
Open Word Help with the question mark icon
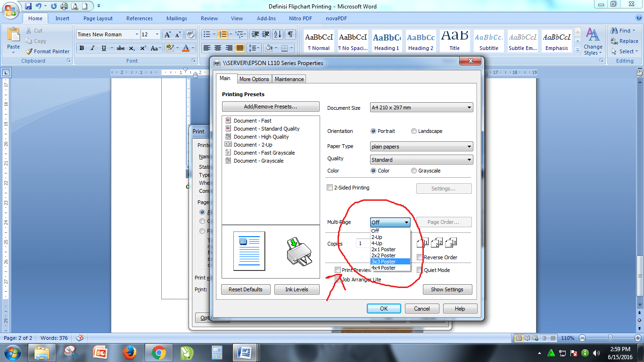coord(638,18)
